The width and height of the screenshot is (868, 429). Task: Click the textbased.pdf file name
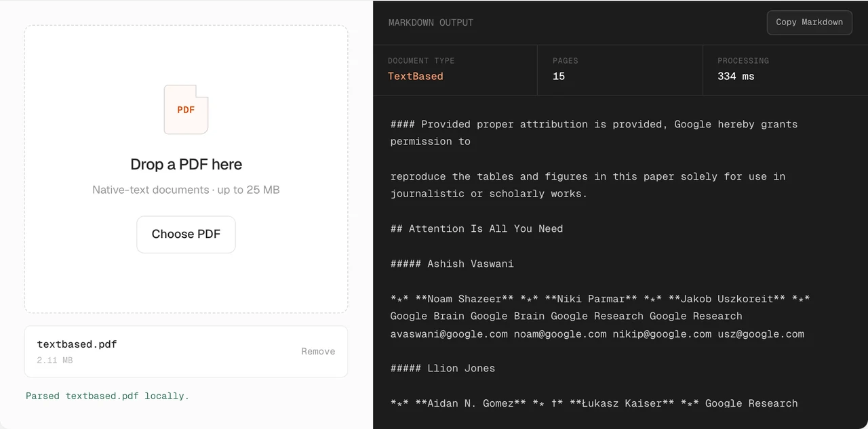coord(77,344)
